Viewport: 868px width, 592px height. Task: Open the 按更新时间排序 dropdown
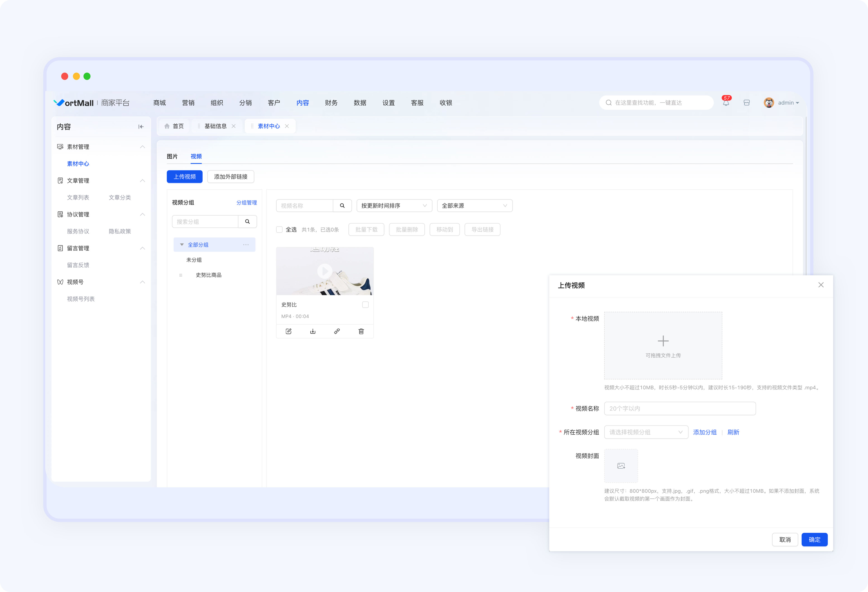[394, 205]
